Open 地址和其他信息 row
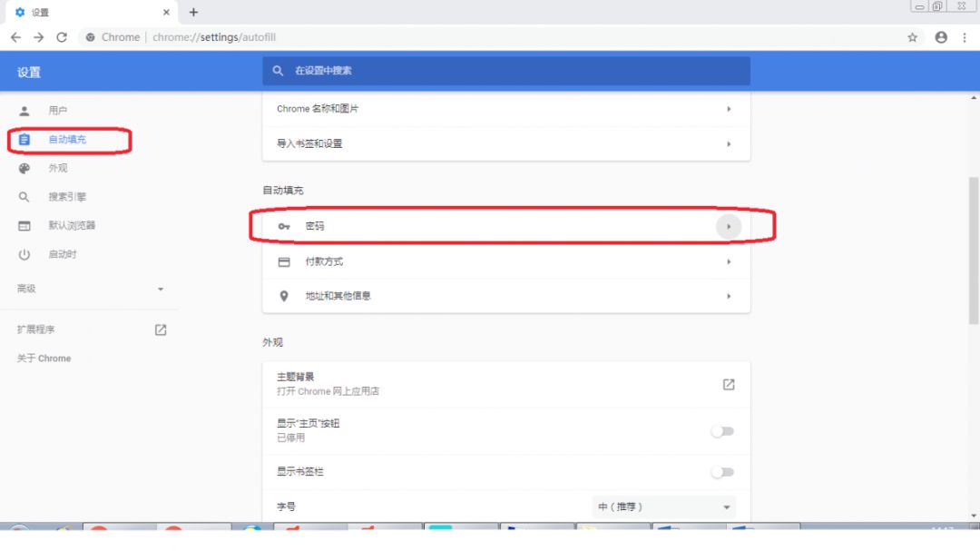This screenshot has height=551, width=980. tap(506, 296)
